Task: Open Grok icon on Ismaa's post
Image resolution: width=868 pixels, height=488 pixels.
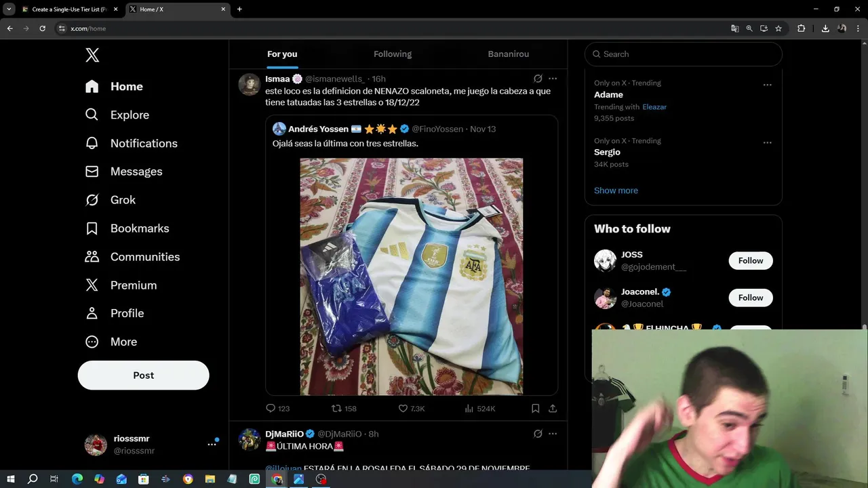Action: point(538,79)
